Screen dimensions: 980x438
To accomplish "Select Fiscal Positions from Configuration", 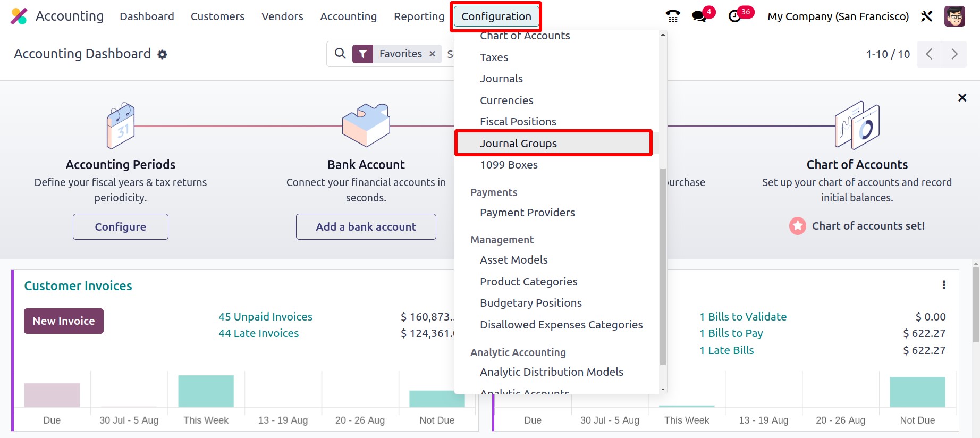I will tap(518, 122).
